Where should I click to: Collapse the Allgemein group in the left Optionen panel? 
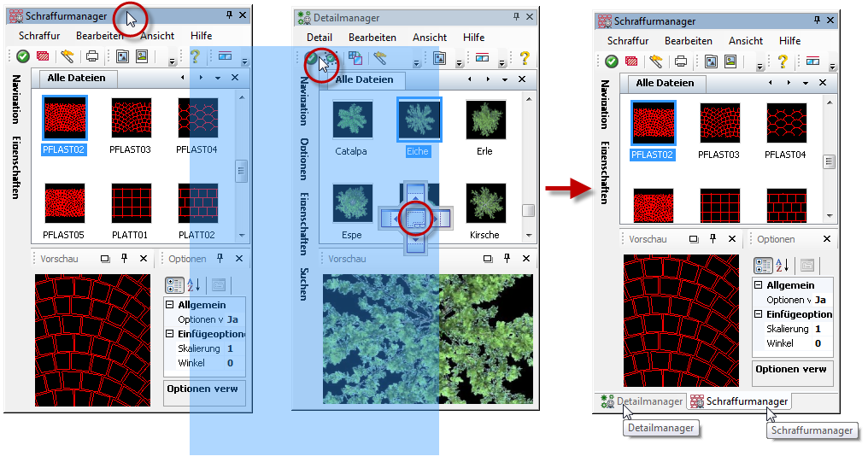[170, 305]
